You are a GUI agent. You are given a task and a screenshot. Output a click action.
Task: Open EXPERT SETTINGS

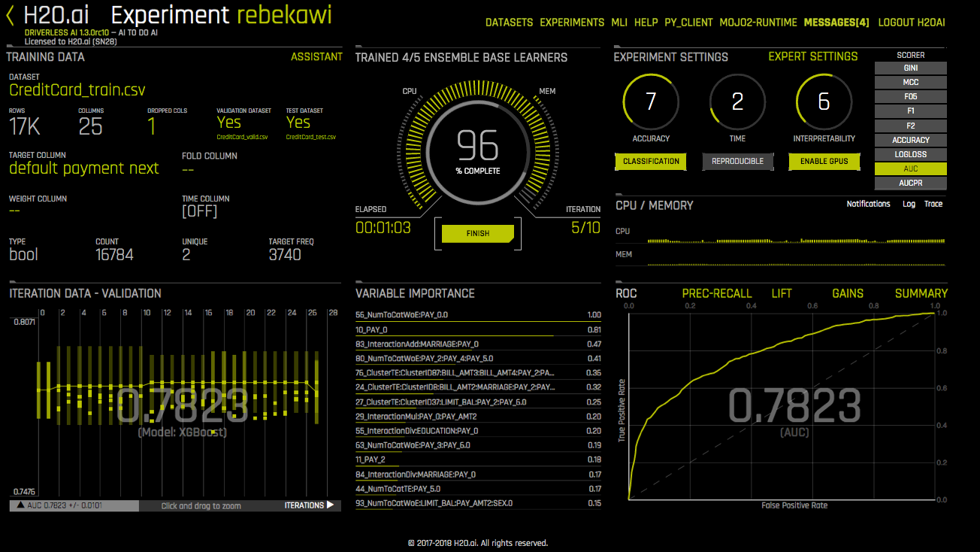pyautogui.click(x=812, y=56)
